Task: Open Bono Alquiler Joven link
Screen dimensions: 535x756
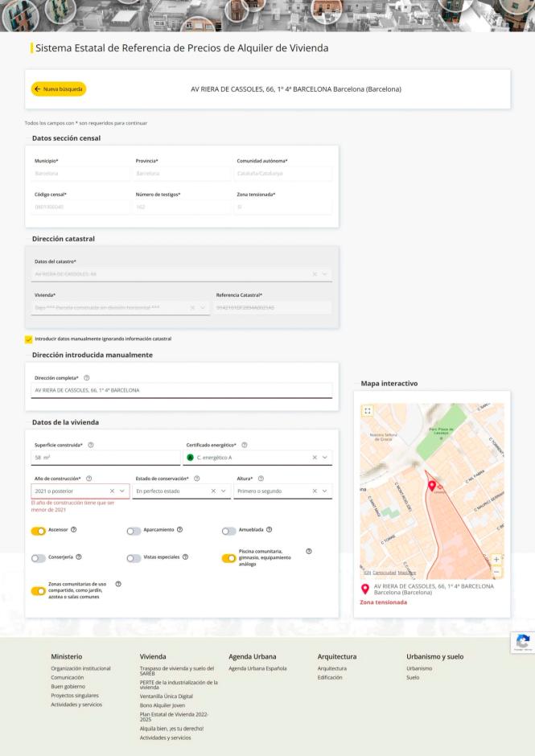Action: (x=162, y=705)
